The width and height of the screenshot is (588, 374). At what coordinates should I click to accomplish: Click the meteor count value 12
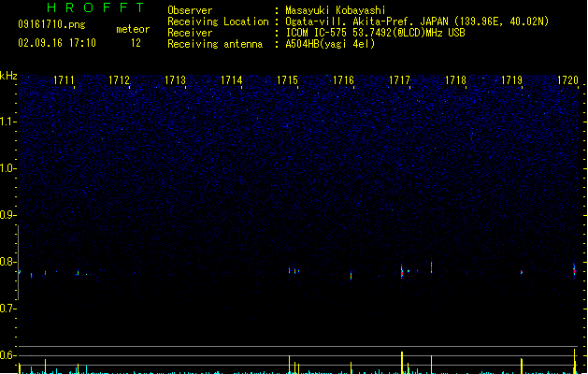coord(136,43)
